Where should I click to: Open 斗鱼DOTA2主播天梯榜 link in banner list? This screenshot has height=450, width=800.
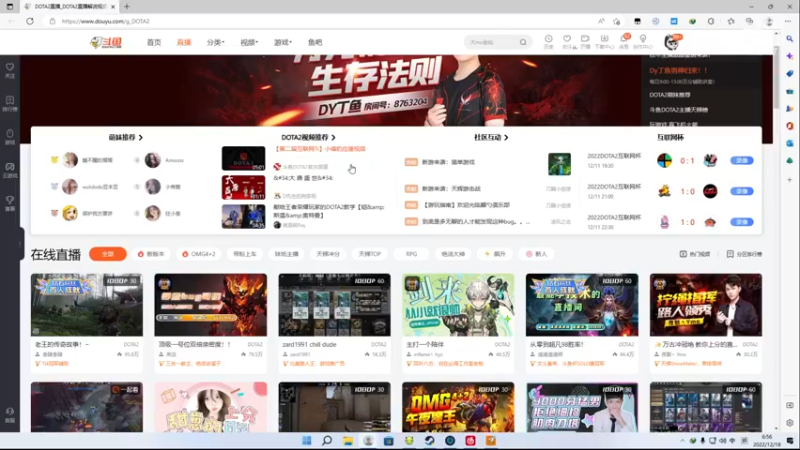679,110
